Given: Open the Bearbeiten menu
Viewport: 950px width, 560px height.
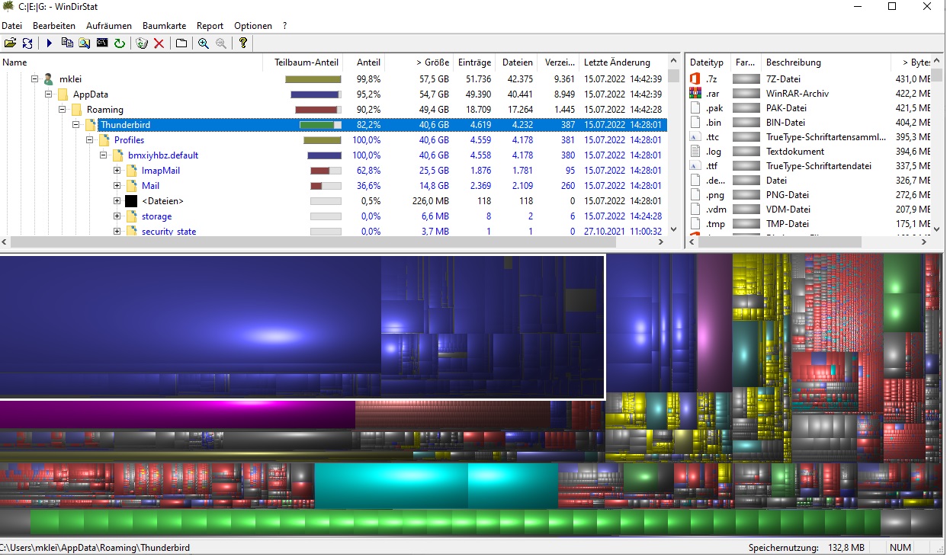Looking at the screenshot, I should pyautogui.click(x=54, y=26).
